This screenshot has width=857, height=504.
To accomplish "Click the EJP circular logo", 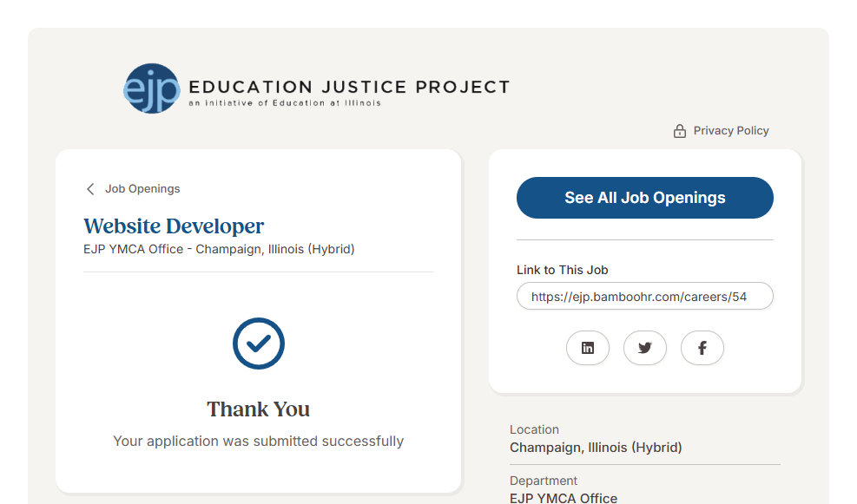I will click(x=152, y=88).
